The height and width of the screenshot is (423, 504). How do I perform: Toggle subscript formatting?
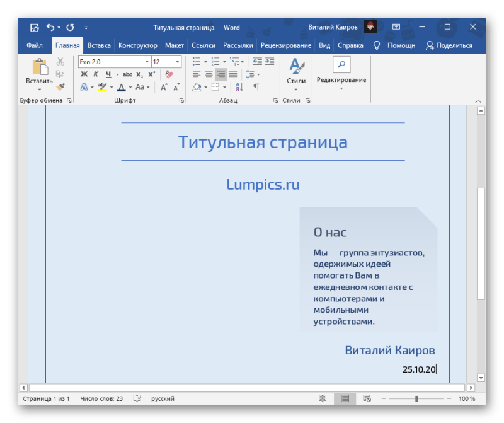139,74
